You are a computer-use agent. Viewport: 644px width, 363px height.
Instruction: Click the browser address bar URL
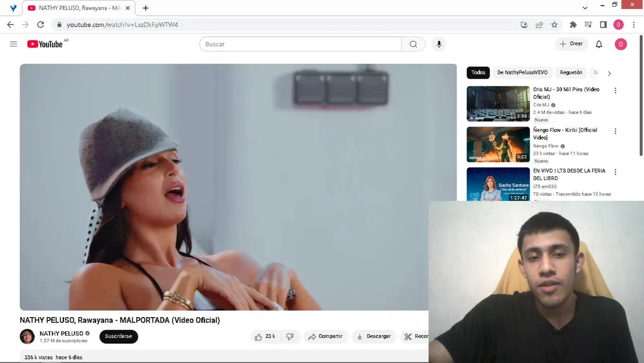pyautogui.click(x=122, y=24)
